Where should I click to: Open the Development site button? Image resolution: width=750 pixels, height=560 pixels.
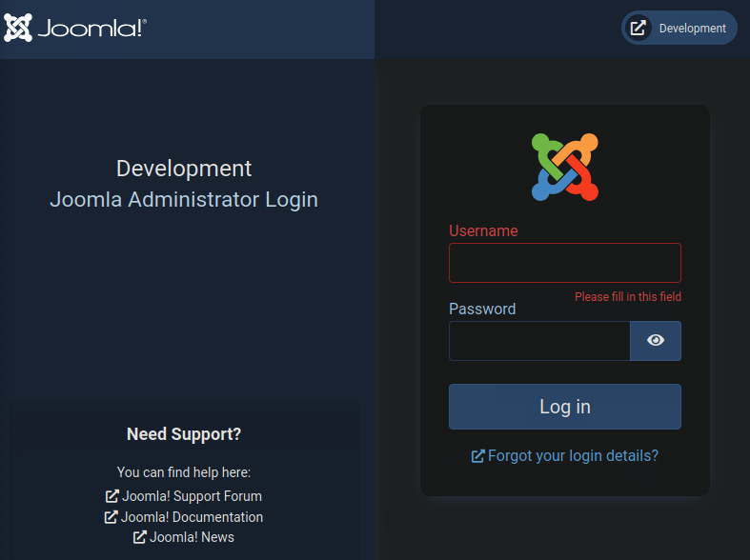679,28
